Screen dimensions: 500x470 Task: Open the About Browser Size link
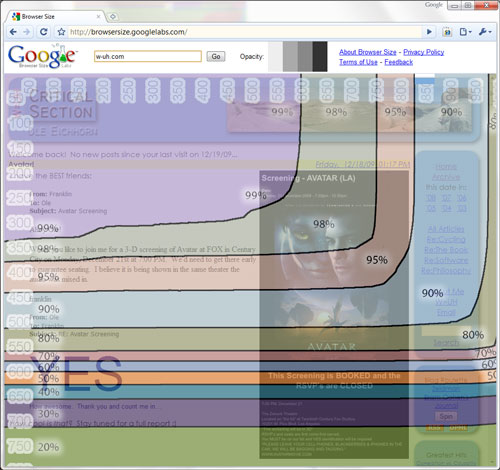368,52
